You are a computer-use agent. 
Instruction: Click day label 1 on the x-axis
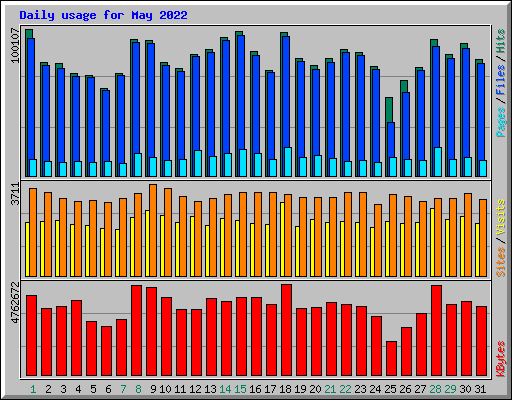click(33, 389)
